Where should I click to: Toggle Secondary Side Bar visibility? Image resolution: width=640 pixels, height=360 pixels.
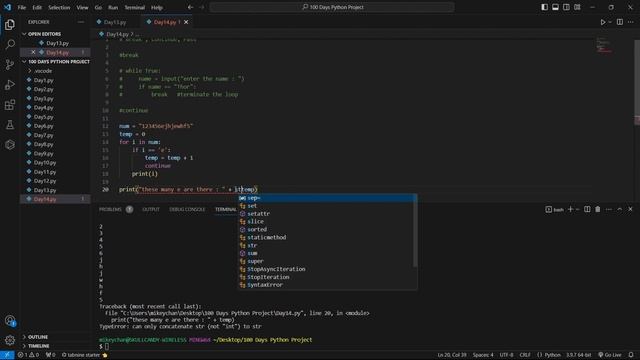click(x=566, y=7)
